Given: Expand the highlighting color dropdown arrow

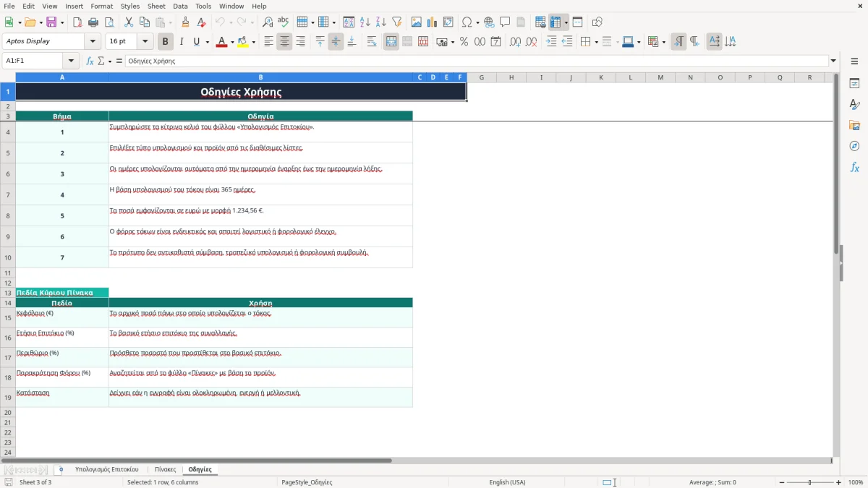Looking at the screenshot, I should [254, 42].
